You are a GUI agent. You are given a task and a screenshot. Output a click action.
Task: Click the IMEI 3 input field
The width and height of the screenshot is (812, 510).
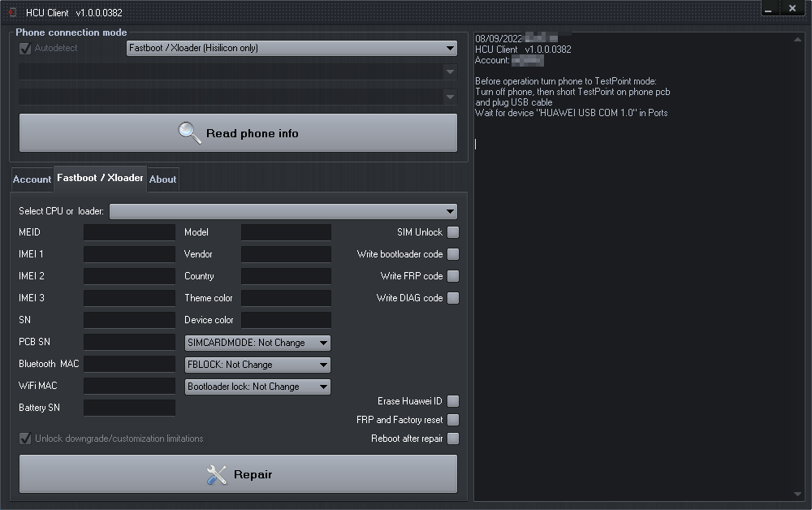(x=129, y=298)
